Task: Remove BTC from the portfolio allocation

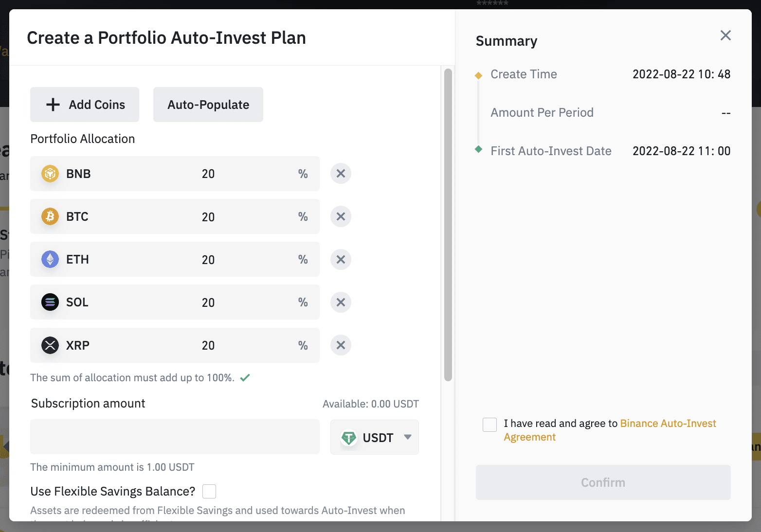Action: tap(341, 216)
